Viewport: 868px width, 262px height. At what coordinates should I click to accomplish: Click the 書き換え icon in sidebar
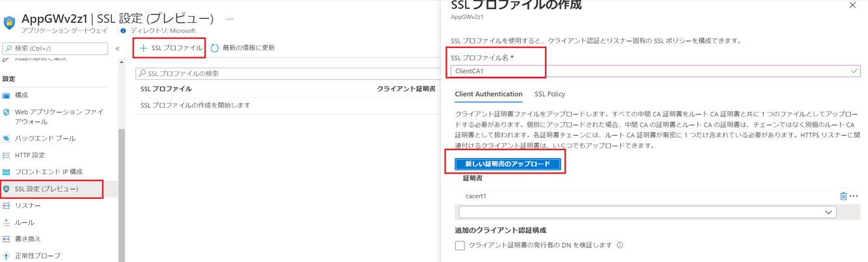[x=7, y=239]
